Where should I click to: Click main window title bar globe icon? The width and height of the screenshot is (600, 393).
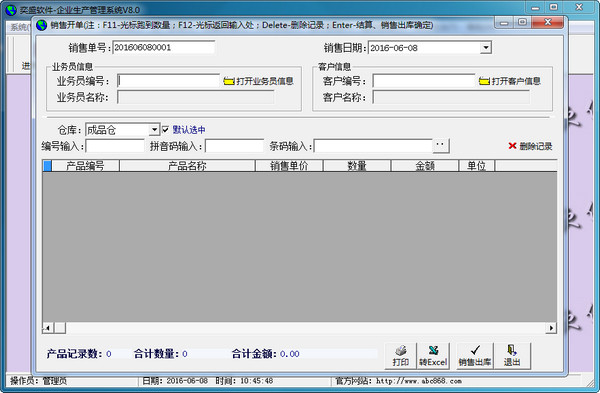11,10
